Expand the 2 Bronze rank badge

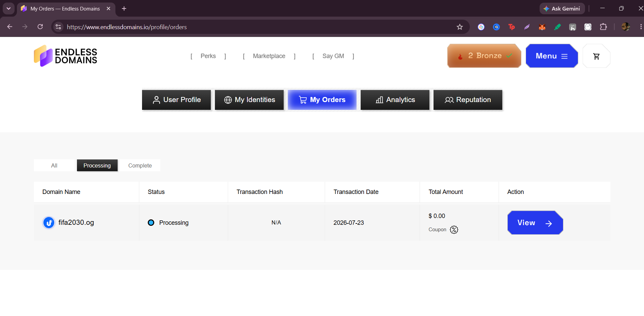[x=484, y=56]
